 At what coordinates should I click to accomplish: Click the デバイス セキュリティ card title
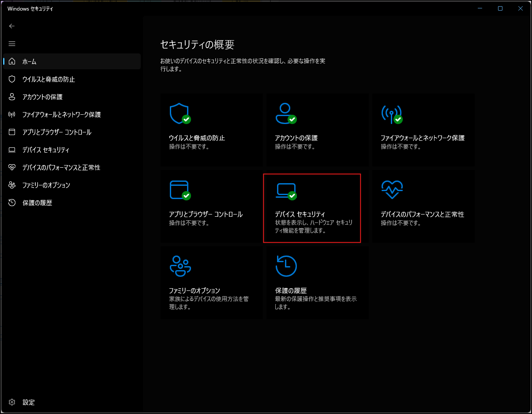300,214
